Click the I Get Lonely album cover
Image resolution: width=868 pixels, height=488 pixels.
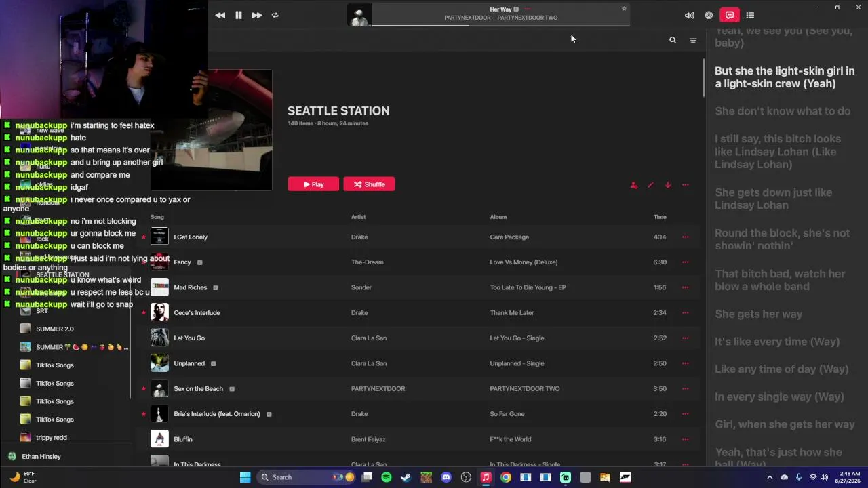[x=159, y=237]
